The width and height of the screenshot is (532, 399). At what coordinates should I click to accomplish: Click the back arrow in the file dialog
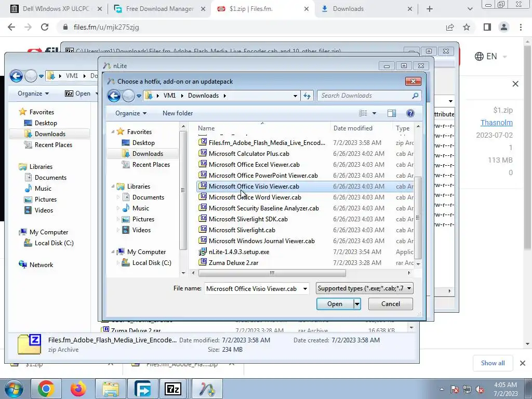[x=114, y=96]
